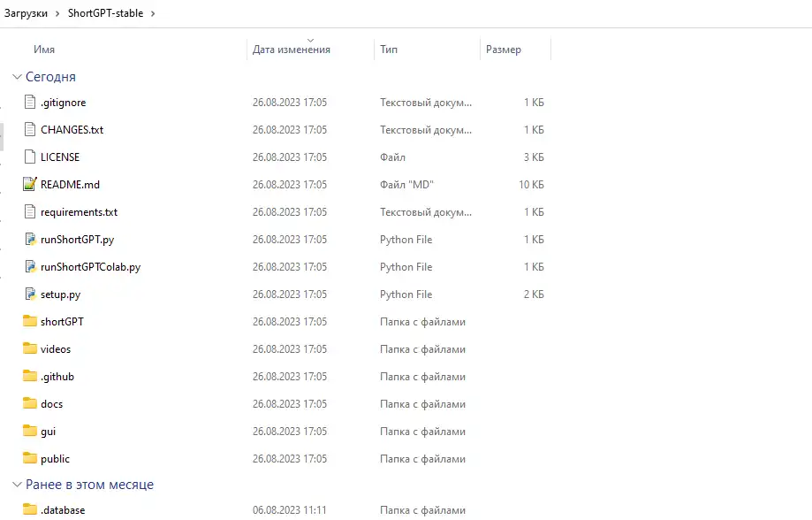Image resolution: width=812 pixels, height=520 pixels.
Task: Sort by the Дата изменения column header
Action: (291, 50)
